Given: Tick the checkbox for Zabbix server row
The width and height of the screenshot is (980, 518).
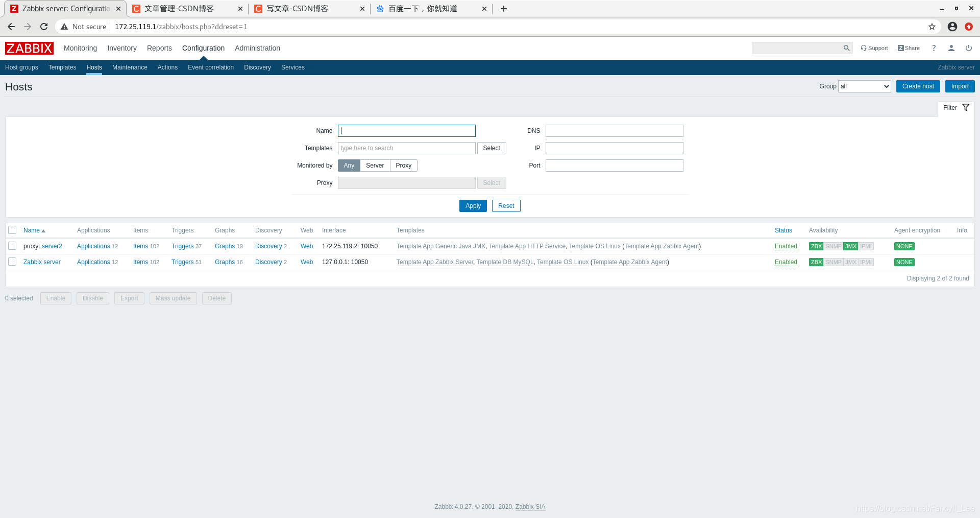Looking at the screenshot, I should pos(12,262).
